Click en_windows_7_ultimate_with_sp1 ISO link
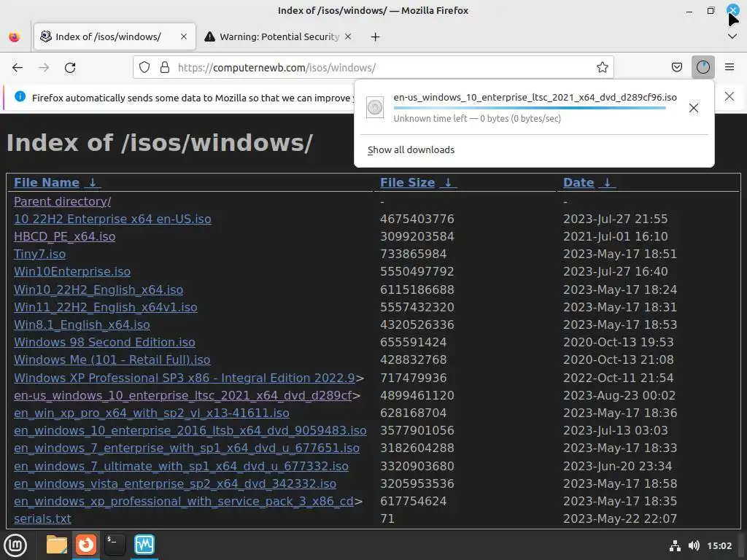The height and width of the screenshot is (560, 747). [181, 466]
